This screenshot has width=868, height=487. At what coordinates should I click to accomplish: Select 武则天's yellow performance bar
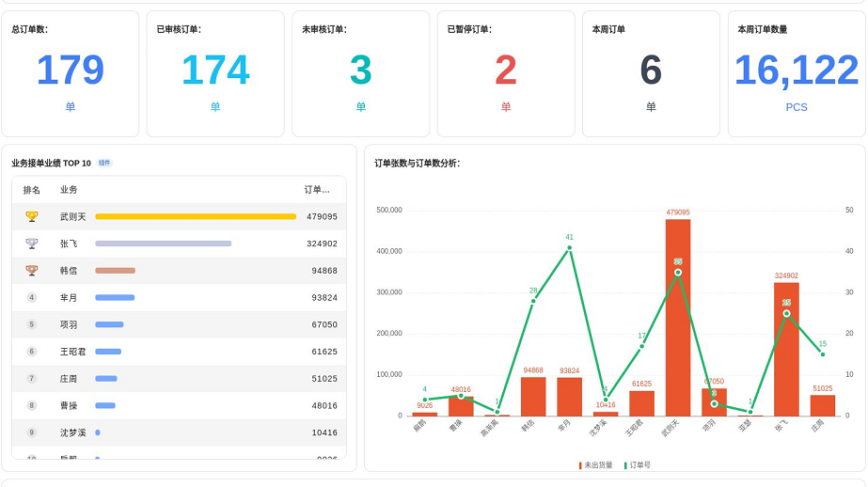point(196,216)
